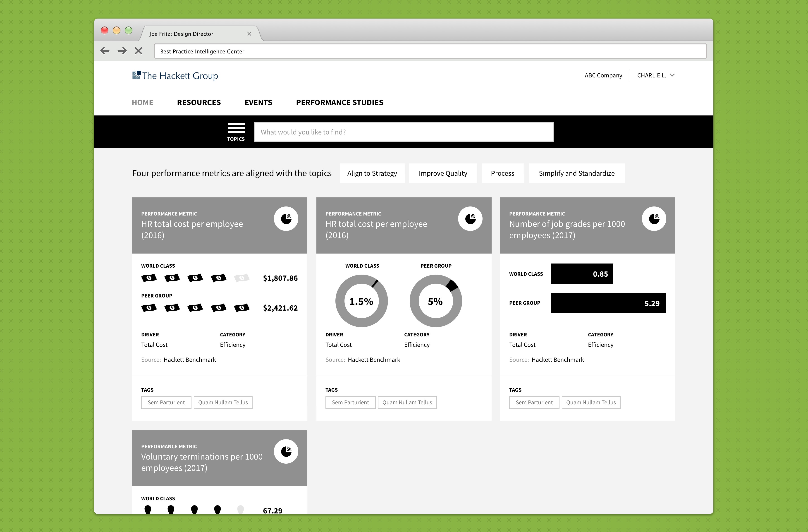Open the Number of job grades per 1000 employees title
The width and height of the screenshot is (808, 532).
pos(567,230)
